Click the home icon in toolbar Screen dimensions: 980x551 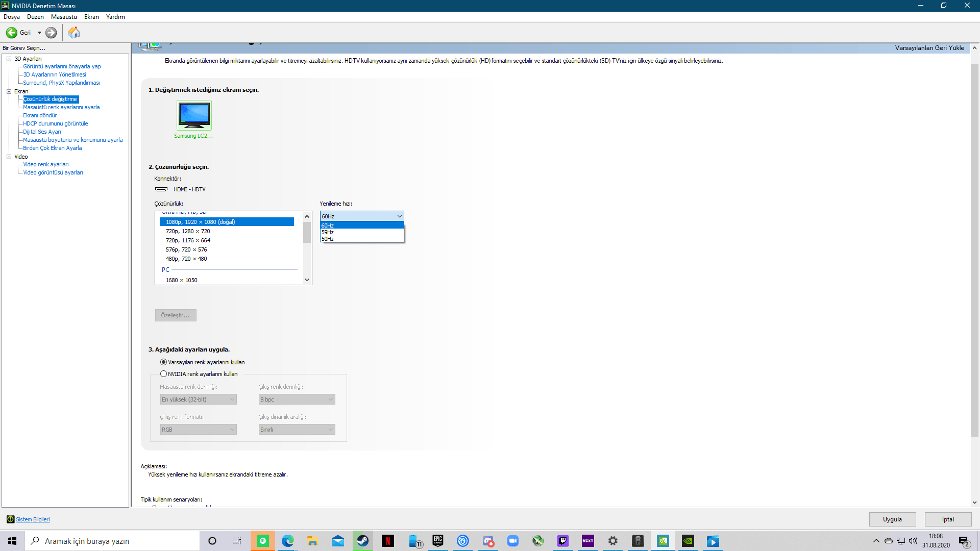point(74,33)
